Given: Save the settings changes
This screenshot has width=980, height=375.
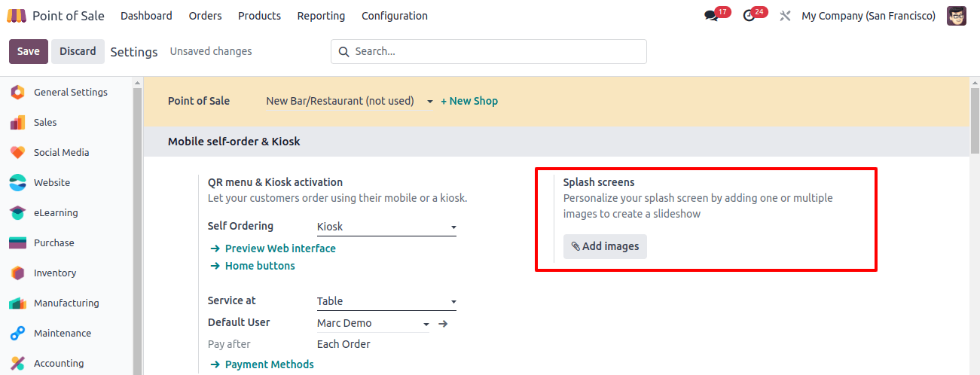Looking at the screenshot, I should coord(29,51).
